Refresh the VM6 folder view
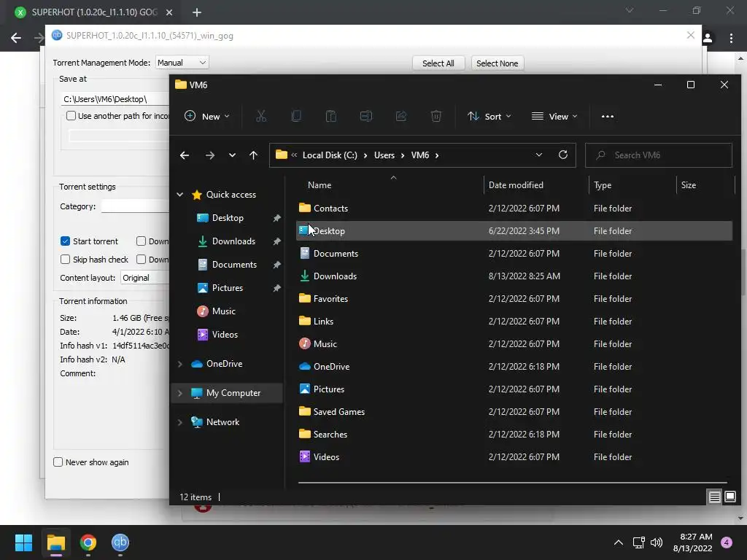The image size is (747, 560). point(563,155)
